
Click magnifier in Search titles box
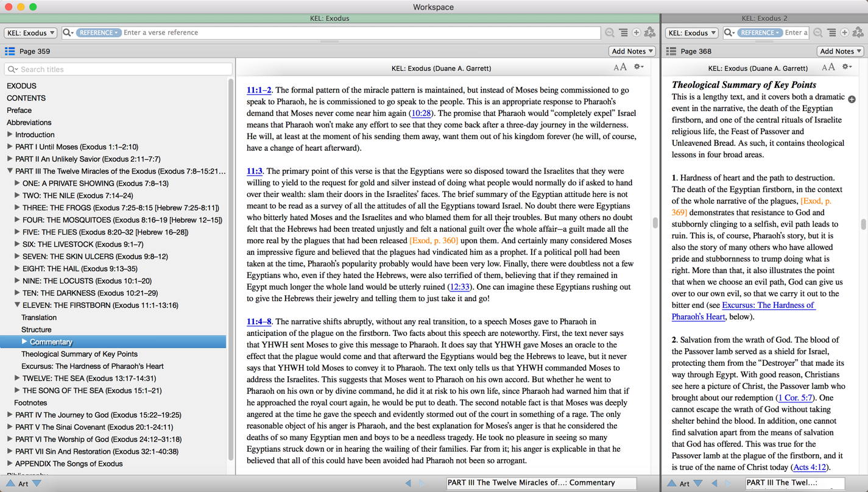(13, 70)
